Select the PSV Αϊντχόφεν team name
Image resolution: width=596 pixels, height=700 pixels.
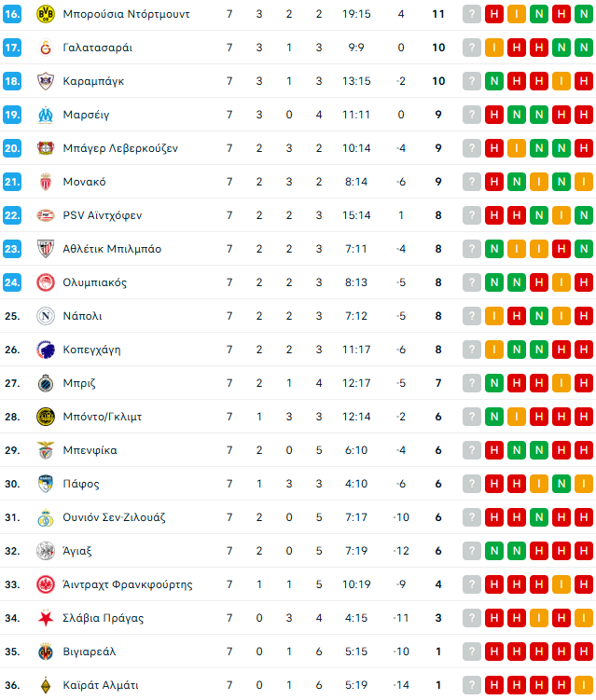pyautogui.click(x=103, y=215)
